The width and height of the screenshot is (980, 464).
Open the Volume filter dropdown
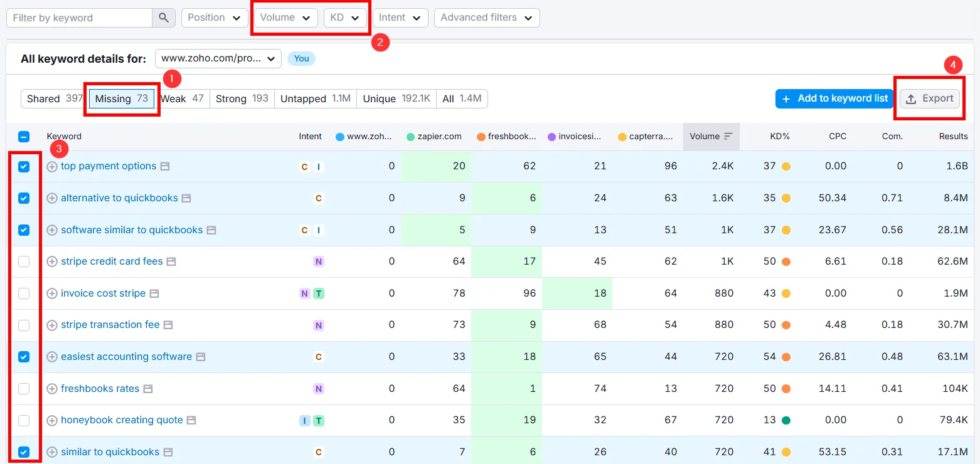point(285,18)
